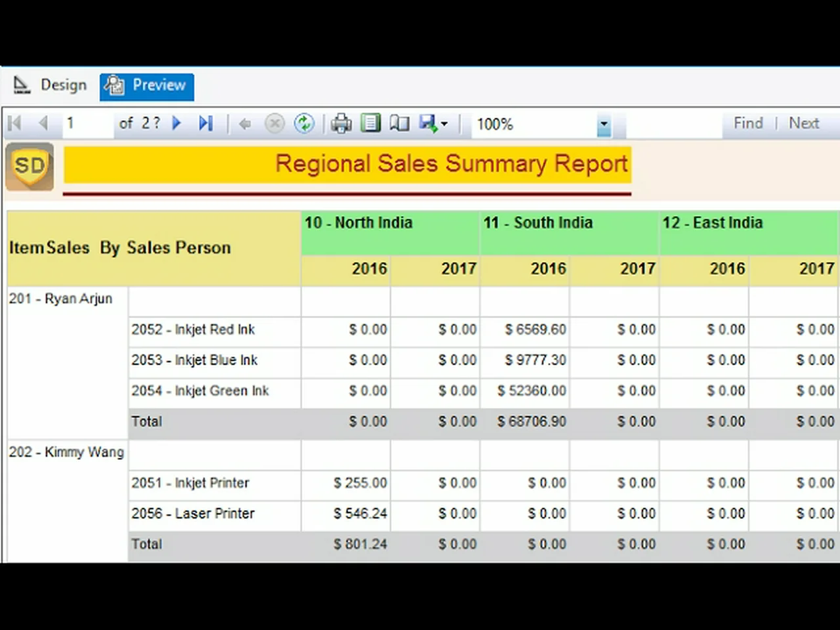Go to the previous report page
The height and width of the screenshot is (630, 840).
(43, 123)
